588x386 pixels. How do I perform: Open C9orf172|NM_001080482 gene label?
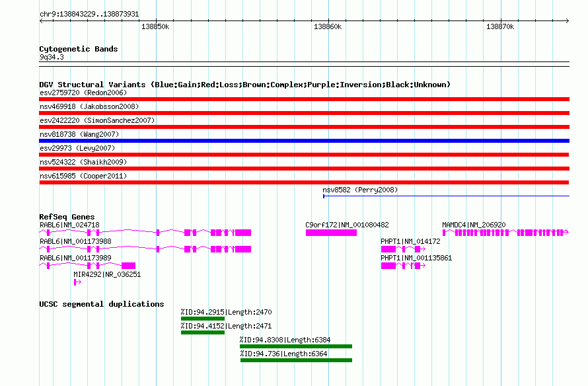click(347, 225)
